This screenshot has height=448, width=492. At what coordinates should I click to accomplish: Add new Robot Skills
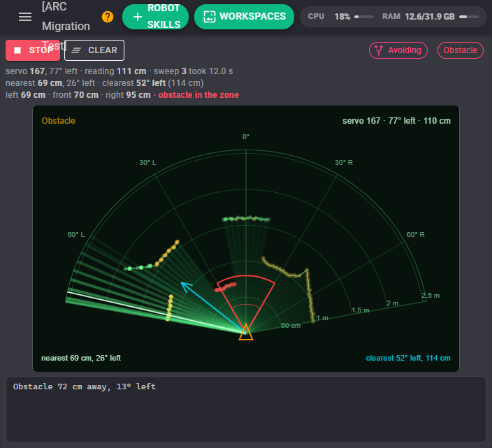(x=155, y=17)
